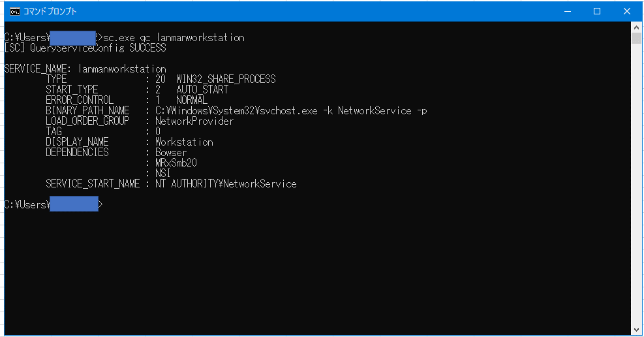The height and width of the screenshot is (337, 644).
Task: Click the AUTO_START start type value
Action: coord(202,89)
